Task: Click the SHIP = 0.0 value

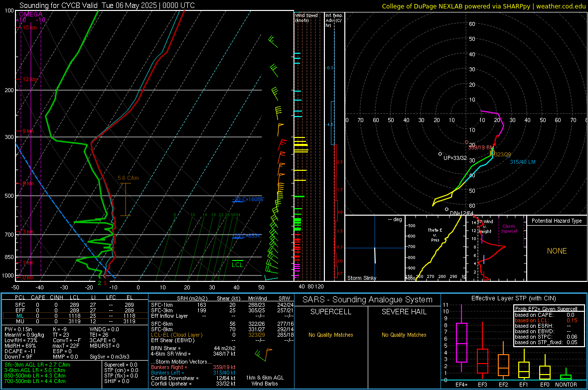Action: 117,381
